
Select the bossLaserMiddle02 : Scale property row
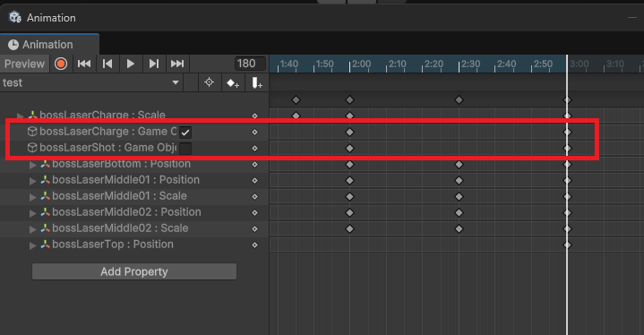[134, 228]
